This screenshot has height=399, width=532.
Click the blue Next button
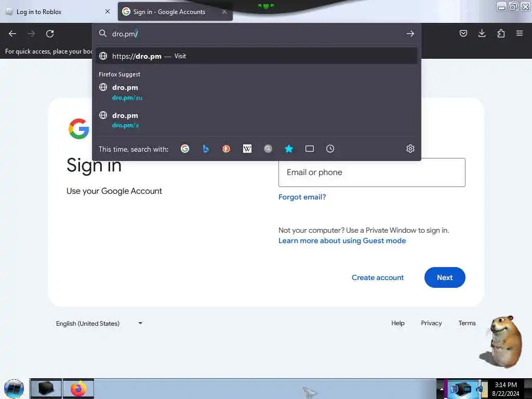(445, 277)
